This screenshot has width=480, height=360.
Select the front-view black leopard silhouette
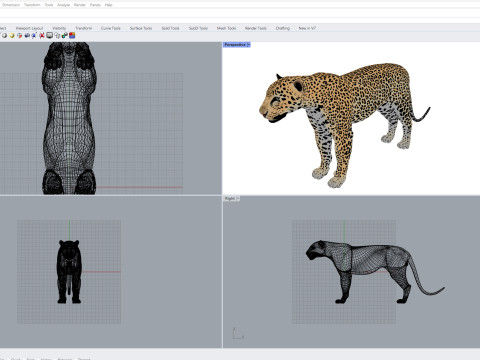69,272
